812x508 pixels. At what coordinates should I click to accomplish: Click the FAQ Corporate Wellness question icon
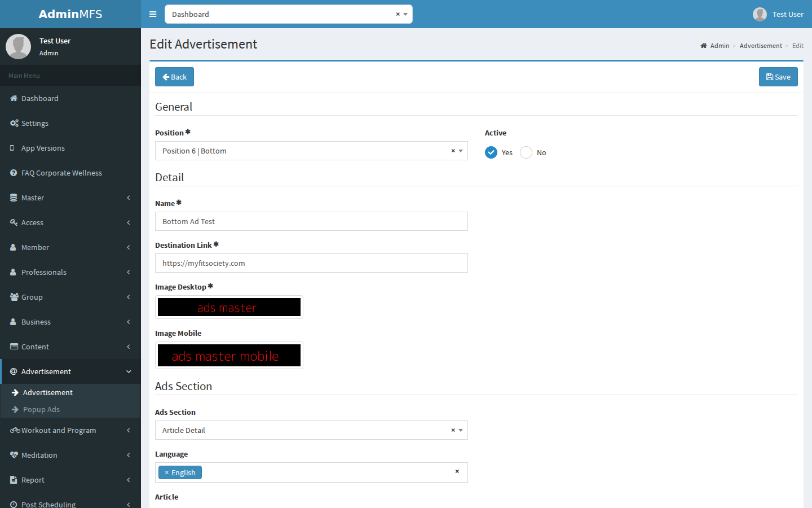pos(14,173)
